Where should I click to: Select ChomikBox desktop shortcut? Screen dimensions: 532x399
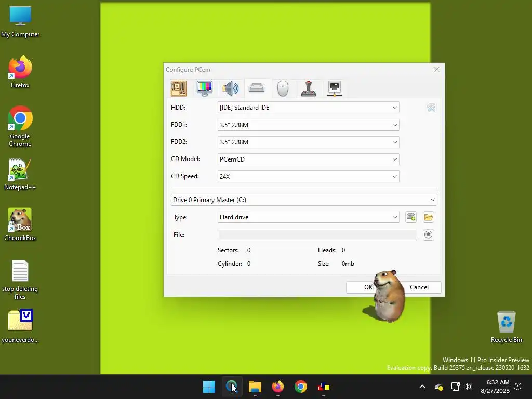click(x=20, y=224)
